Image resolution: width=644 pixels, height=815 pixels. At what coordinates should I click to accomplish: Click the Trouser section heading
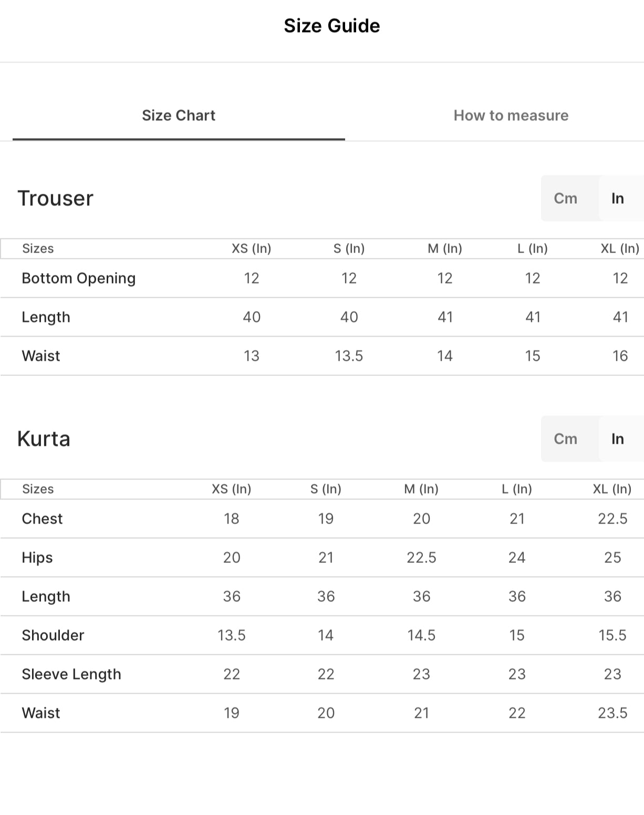[x=55, y=198]
